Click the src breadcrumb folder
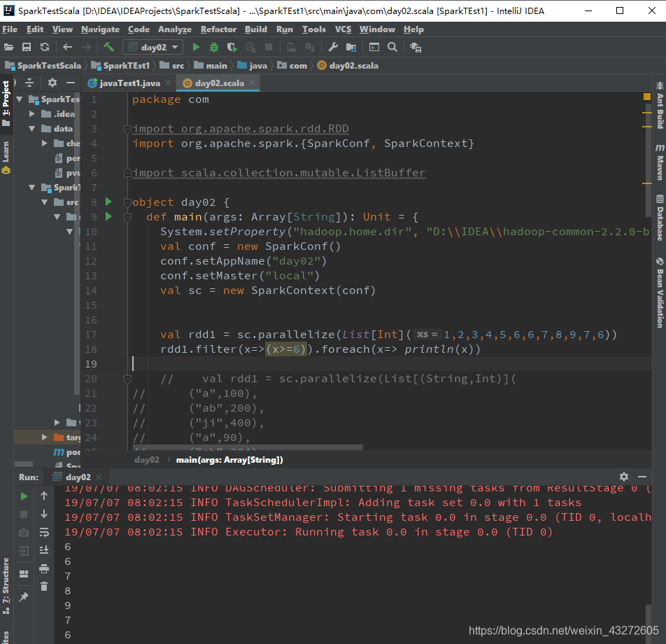Screen dimensions: 666x644 click(x=172, y=66)
